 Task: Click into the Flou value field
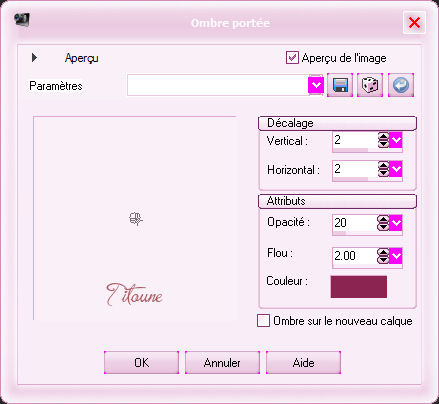click(x=355, y=256)
